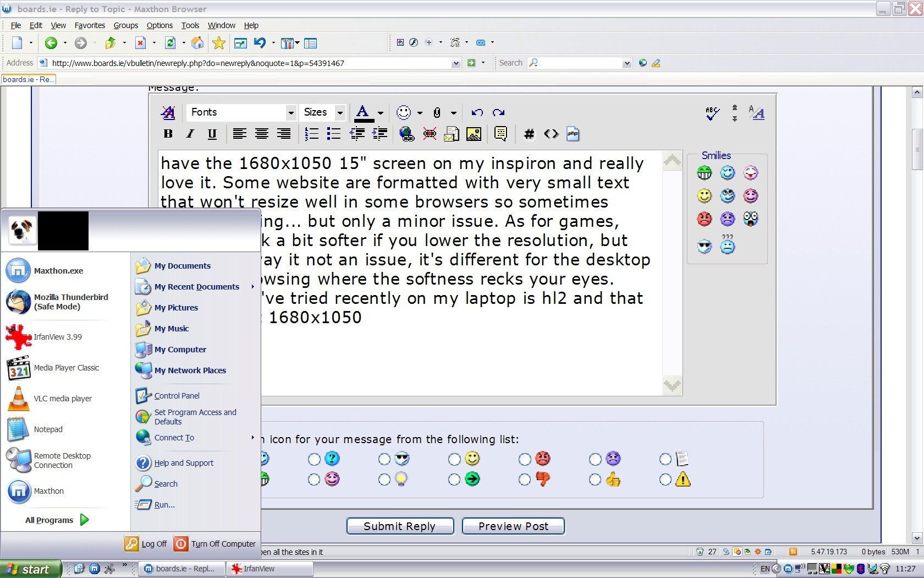Select the thumbs down post icon radio
Screen dimensions: 924x578
[525, 479]
